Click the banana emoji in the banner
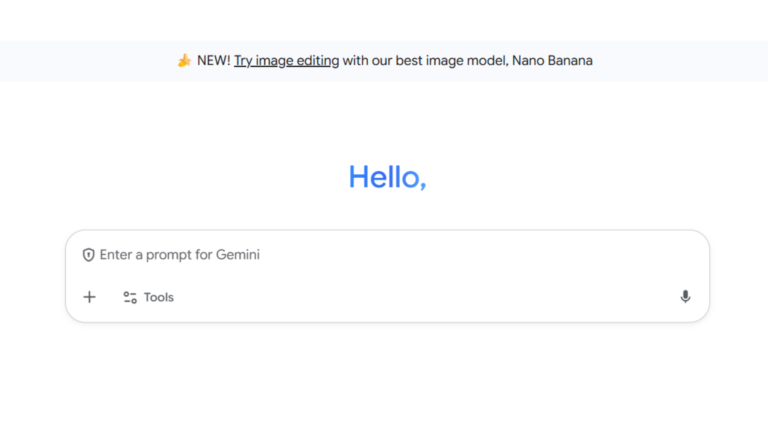The height and width of the screenshot is (432, 768). [x=184, y=61]
